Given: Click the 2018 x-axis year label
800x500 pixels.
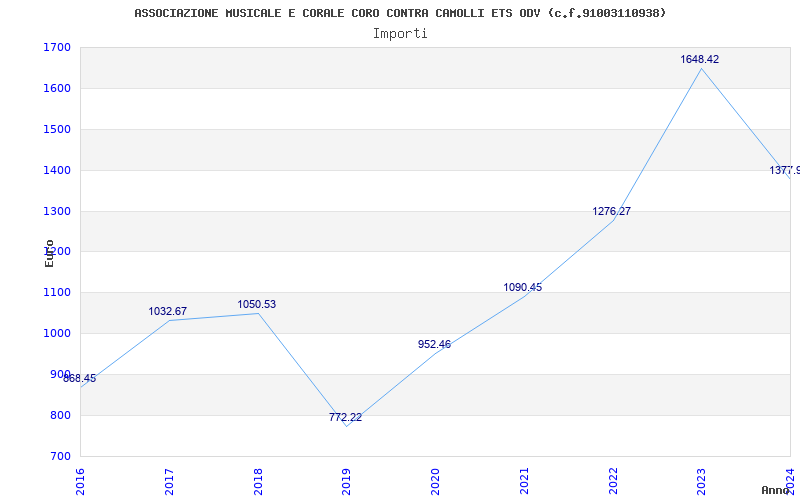Looking at the screenshot, I should pyautogui.click(x=258, y=482).
